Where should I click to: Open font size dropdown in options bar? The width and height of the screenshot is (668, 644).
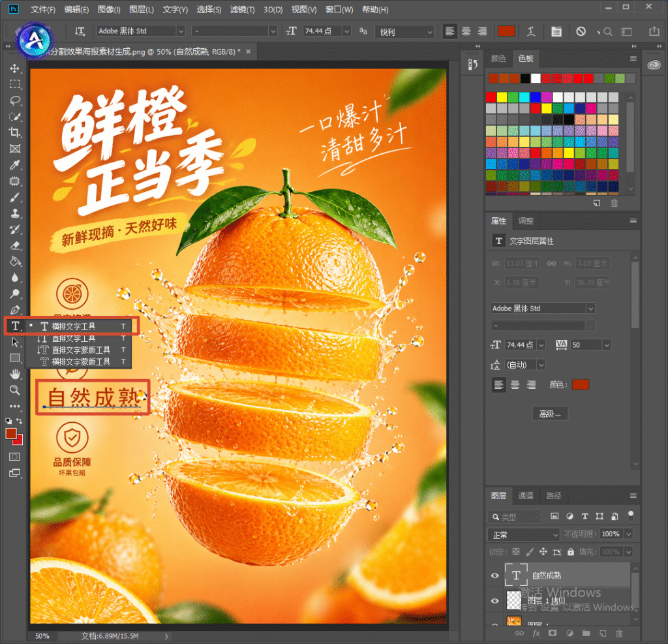coord(347,31)
